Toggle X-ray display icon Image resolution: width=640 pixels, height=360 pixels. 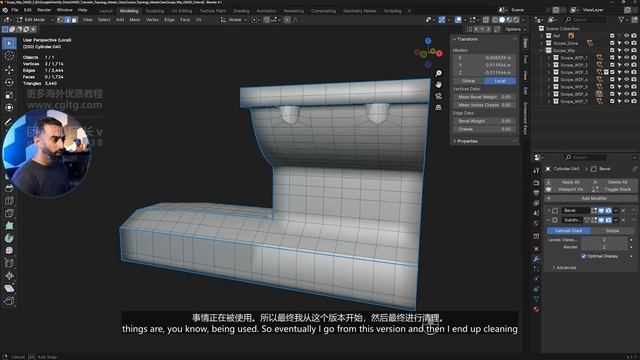tap(486, 20)
